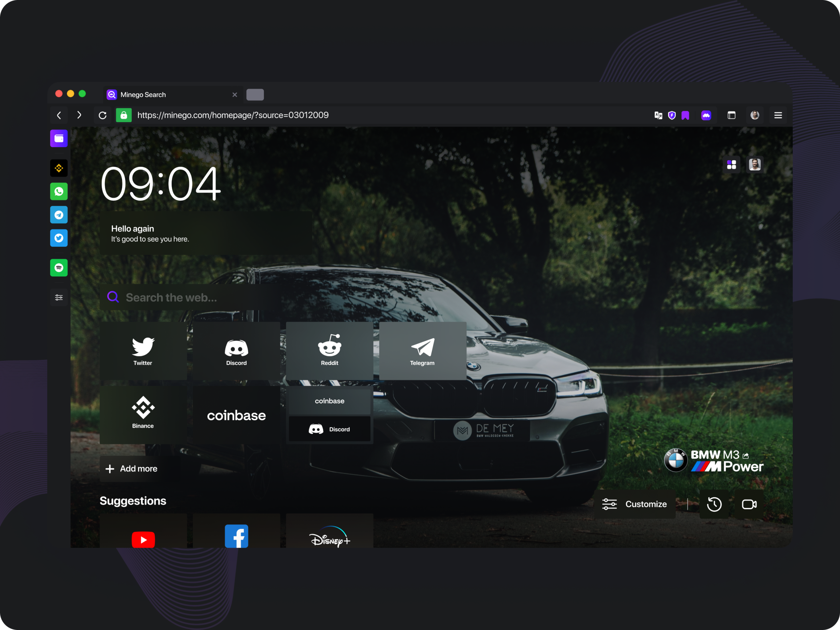This screenshot has height=630, width=840.
Task: Click the video camera icon
Action: tap(749, 504)
